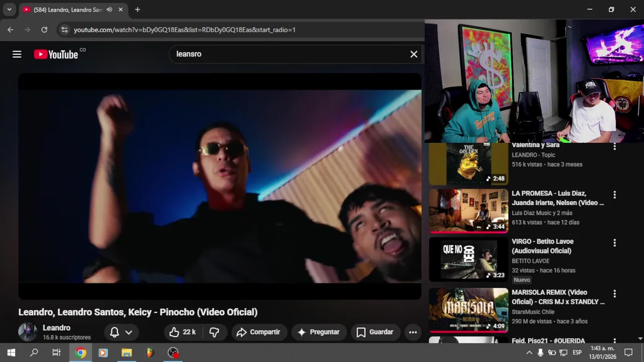This screenshot has height=362, width=644.
Task: Open MARISOLA REMIX video title
Action: [x=558, y=297]
